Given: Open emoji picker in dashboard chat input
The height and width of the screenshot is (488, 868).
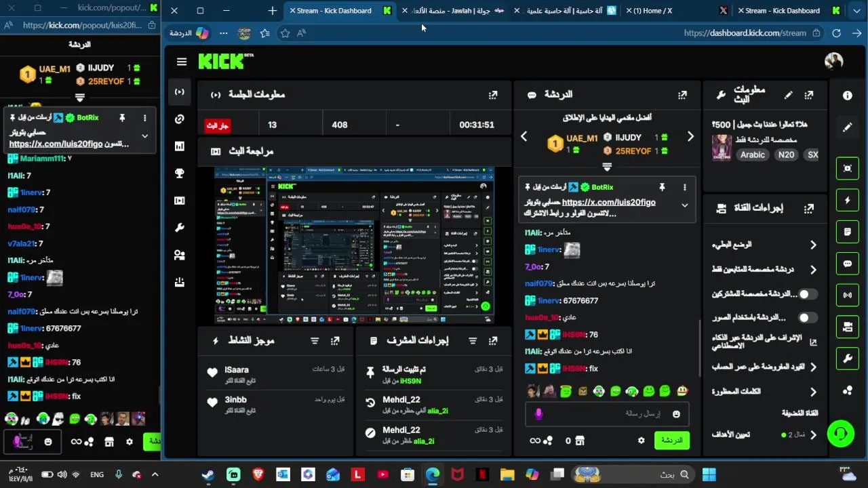Looking at the screenshot, I should (x=676, y=414).
